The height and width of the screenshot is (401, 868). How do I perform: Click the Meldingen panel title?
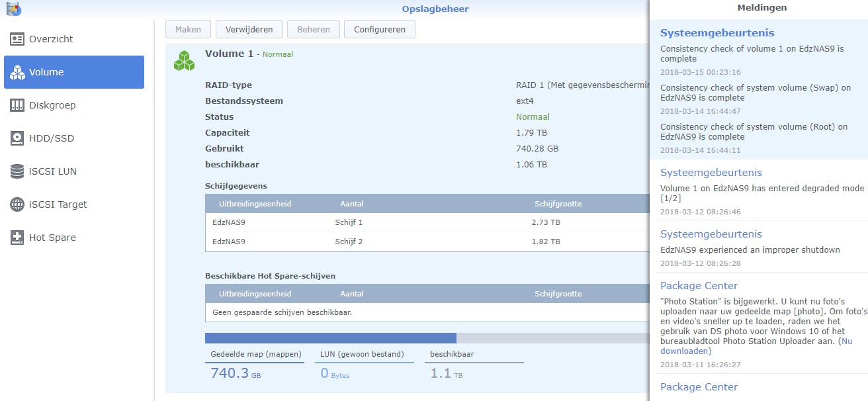(x=762, y=8)
